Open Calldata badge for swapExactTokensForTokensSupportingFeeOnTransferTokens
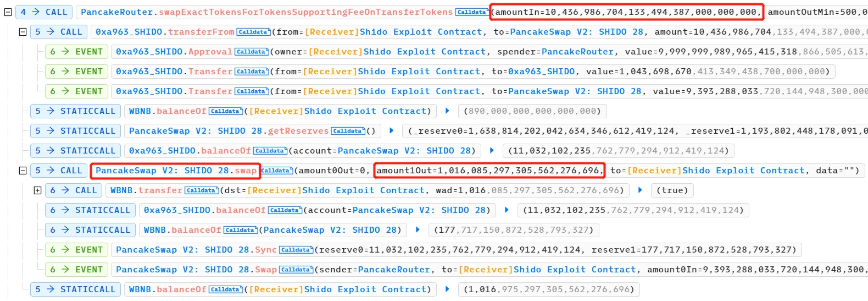This screenshot has height=301, width=868. pyautogui.click(x=471, y=12)
